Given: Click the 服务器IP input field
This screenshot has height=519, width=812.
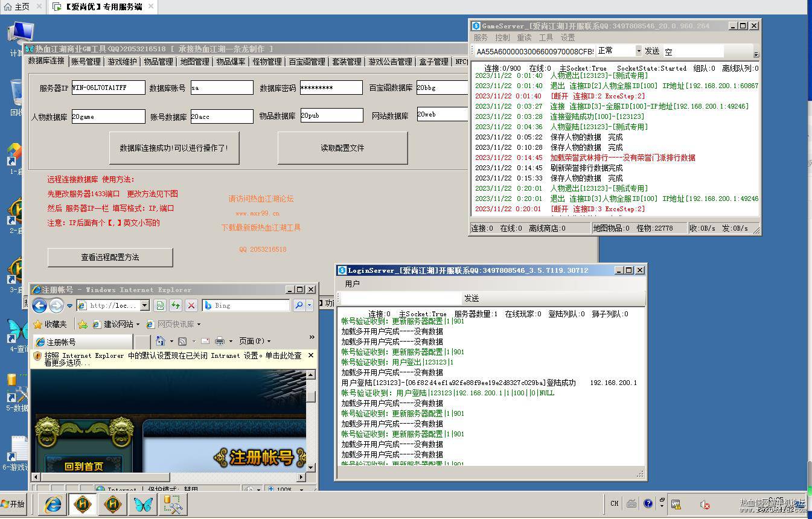Looking at the screenshot, I should pos(108,88).
